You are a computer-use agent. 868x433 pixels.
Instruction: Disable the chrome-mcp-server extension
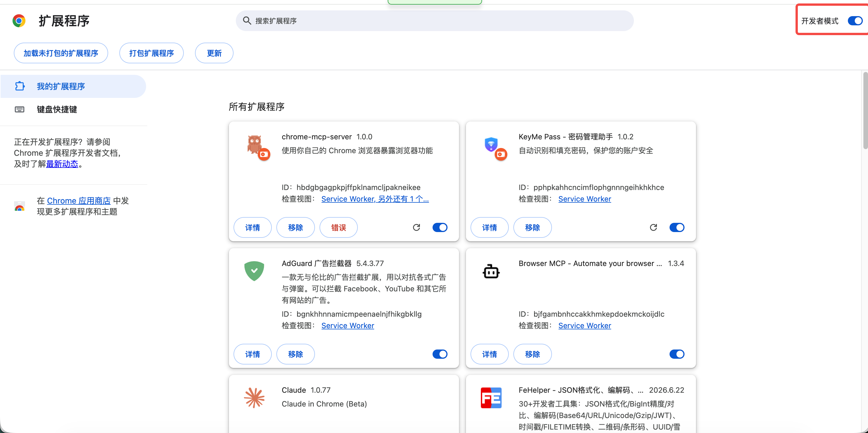point(440,227)
